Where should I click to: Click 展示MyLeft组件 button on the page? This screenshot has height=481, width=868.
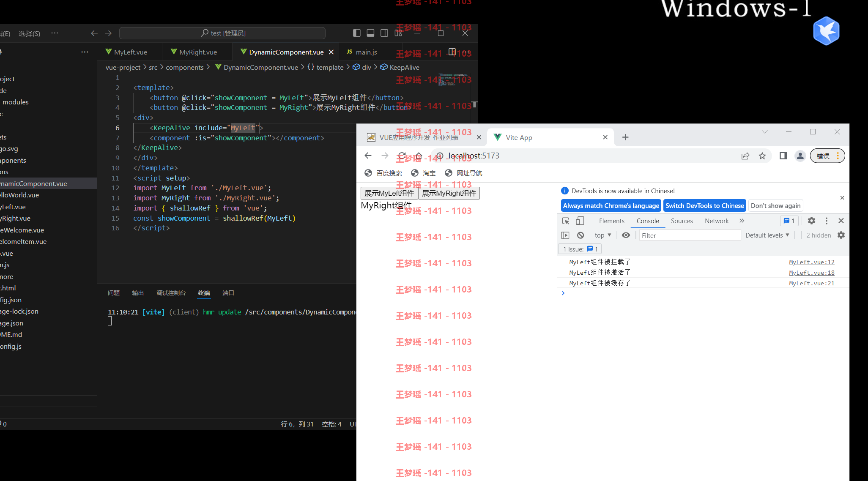coord(389,193)
